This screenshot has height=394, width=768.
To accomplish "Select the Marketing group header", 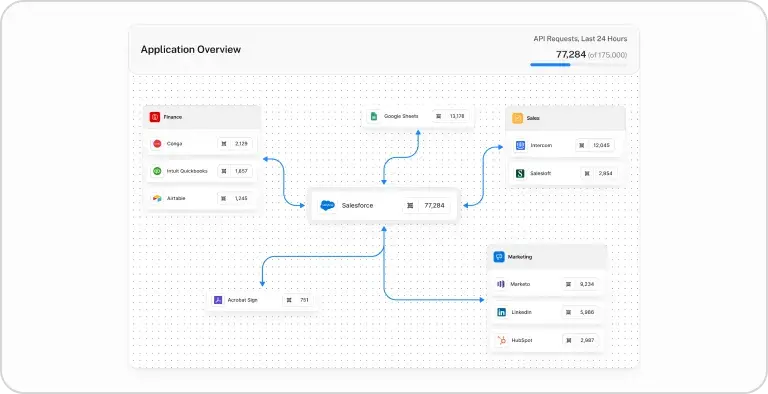I will 547,257.
